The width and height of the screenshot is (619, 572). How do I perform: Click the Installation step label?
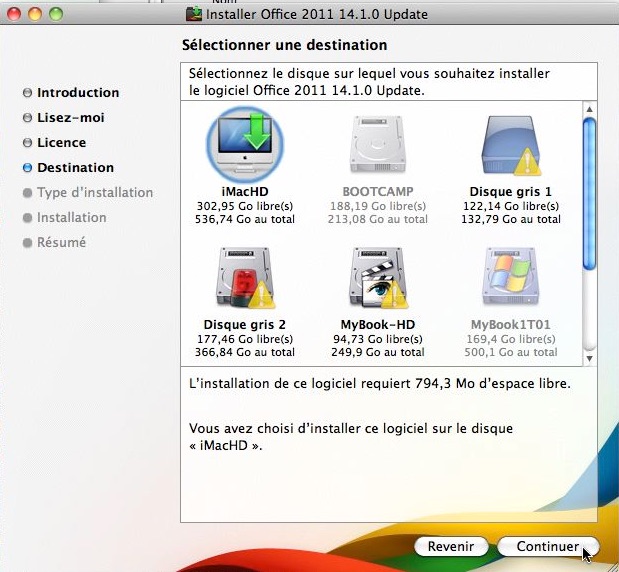pos(71,218)
